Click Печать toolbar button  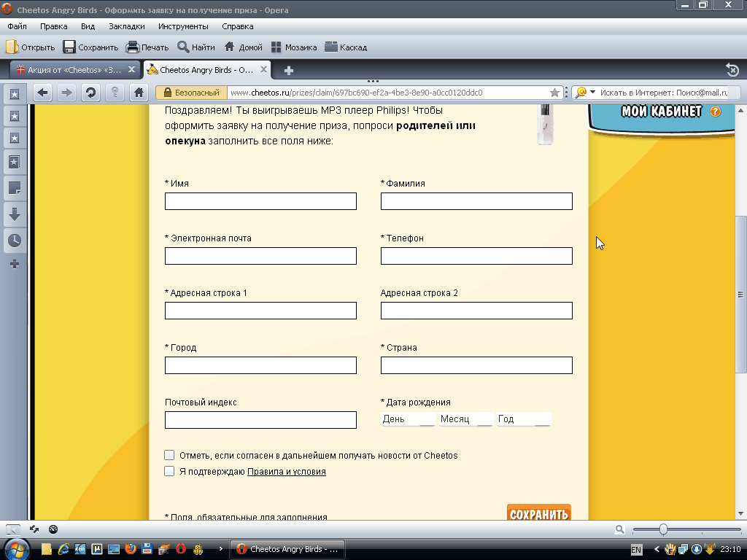tap(147, 47)
